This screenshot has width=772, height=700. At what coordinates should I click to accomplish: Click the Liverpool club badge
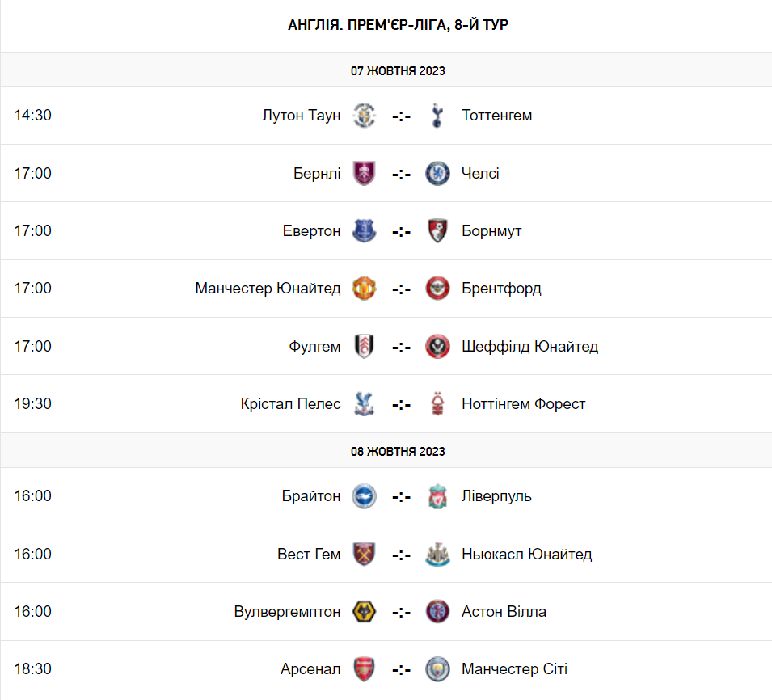point(437,496)
